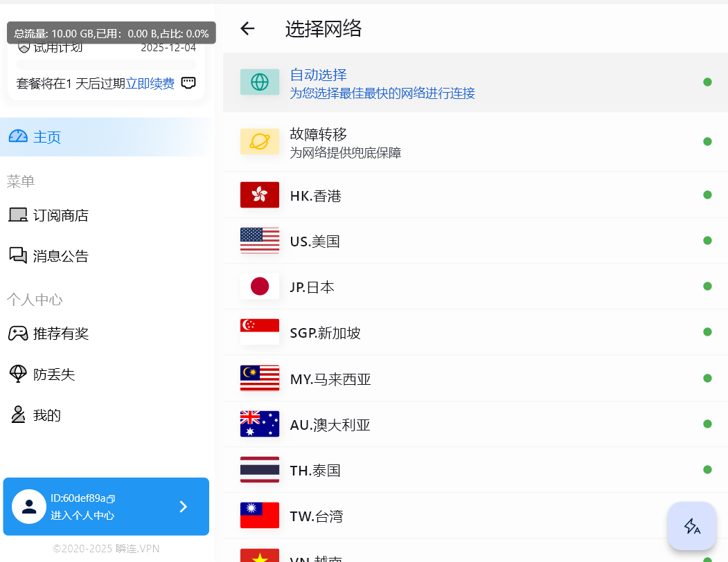Click the planet icon beside 故障转移

(x=259, y=141)
